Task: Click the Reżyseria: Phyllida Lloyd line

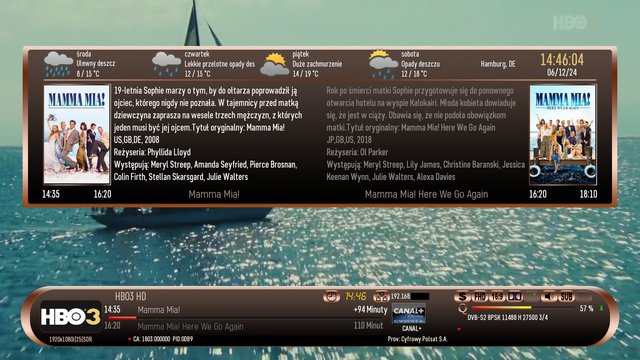Action: [x=152, y=152]
